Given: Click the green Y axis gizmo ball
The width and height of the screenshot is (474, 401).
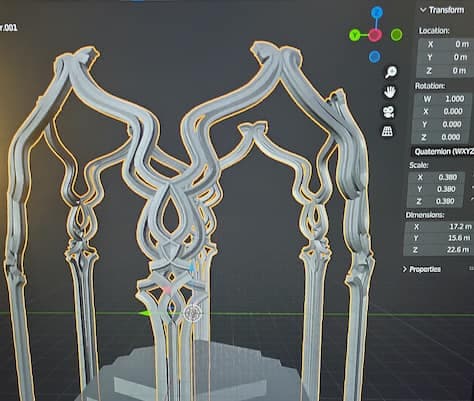Looking at the screenshot, I should [355, 35].
